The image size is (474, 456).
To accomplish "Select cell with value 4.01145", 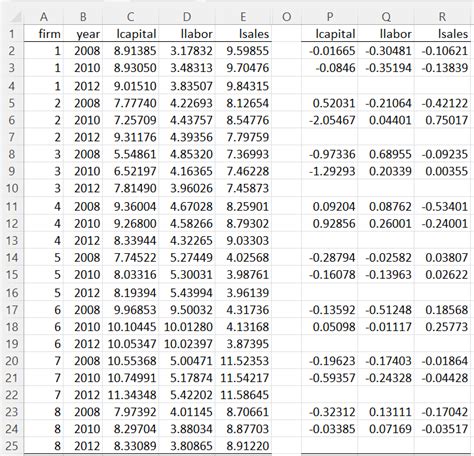I will point(187,412).
